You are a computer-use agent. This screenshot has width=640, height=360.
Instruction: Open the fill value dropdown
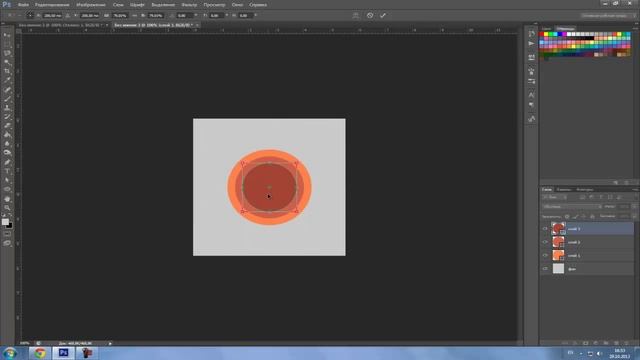633,216
